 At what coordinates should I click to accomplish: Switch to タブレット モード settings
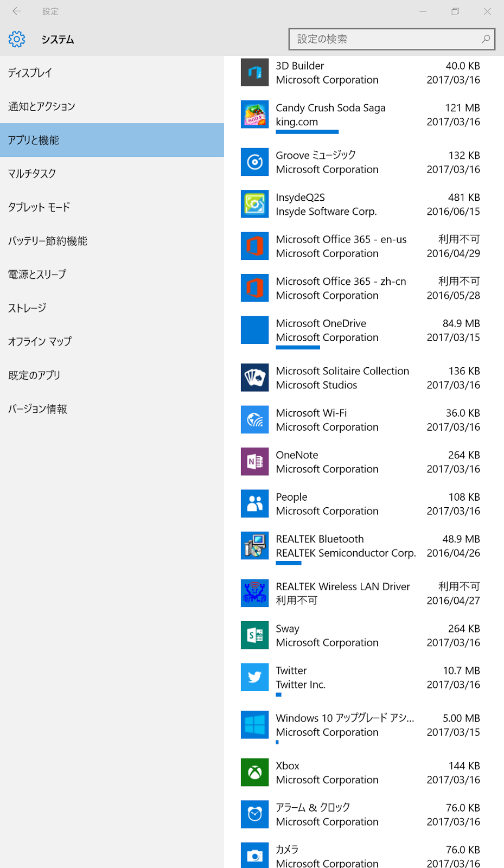click(x=112, y=207)
